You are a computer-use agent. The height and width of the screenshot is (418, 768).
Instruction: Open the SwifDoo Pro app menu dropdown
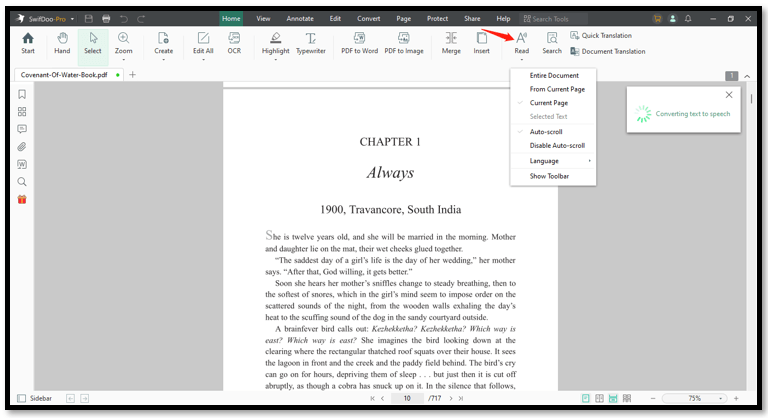click(x=72, y=19)
